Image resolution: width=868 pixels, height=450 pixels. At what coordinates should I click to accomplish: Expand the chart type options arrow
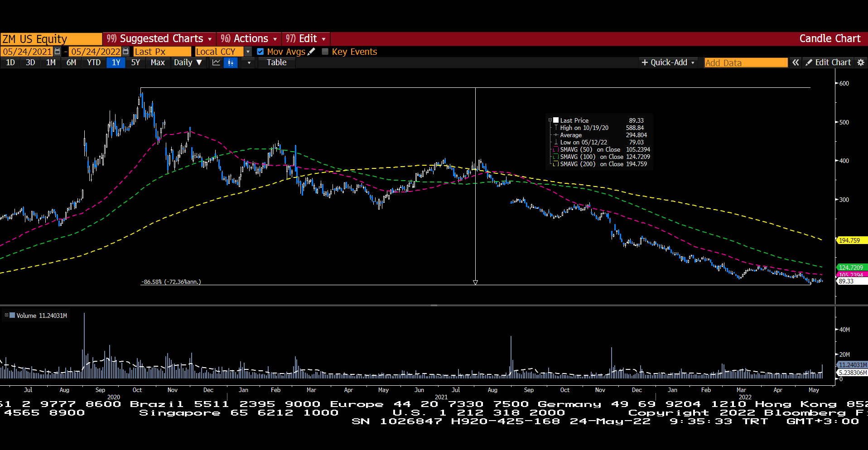[249, 62]
